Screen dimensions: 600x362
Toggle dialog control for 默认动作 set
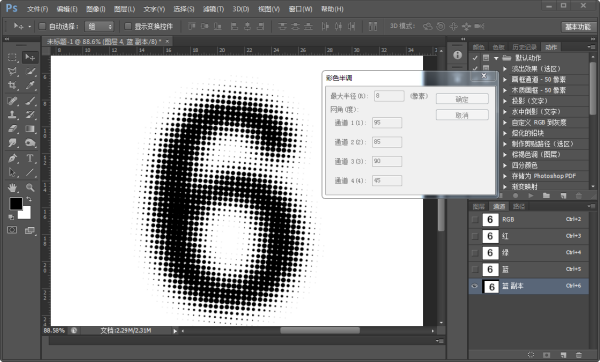[486, 58]
